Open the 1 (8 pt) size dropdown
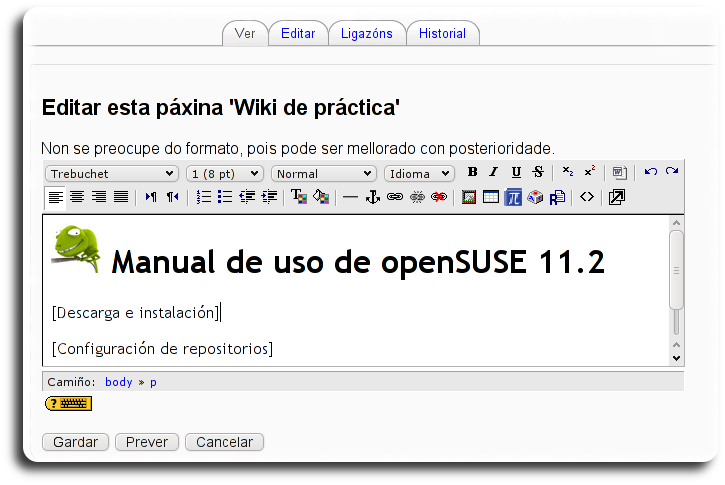 (x=225, y=174)
